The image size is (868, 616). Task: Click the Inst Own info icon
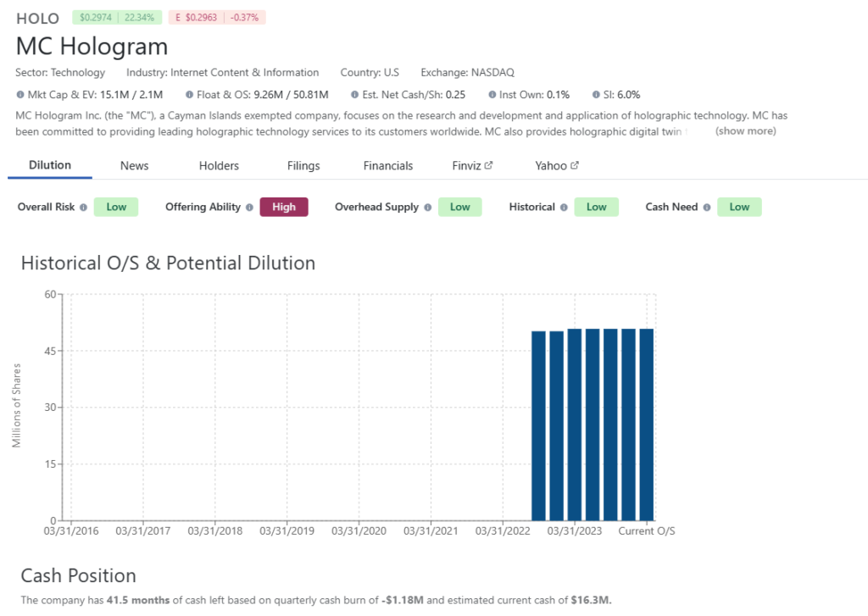pyautogui.click(x=491, y=95)
